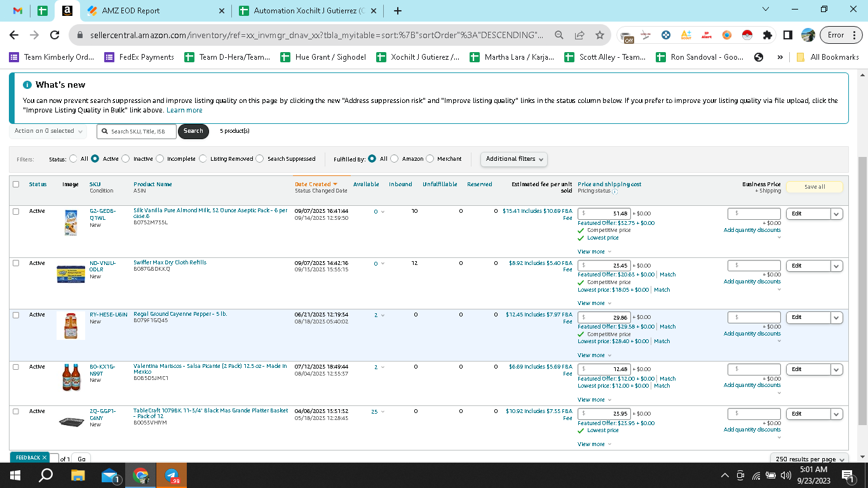
Task: Expand the 'Additional filters' dropdown
Action: point(514,159)
